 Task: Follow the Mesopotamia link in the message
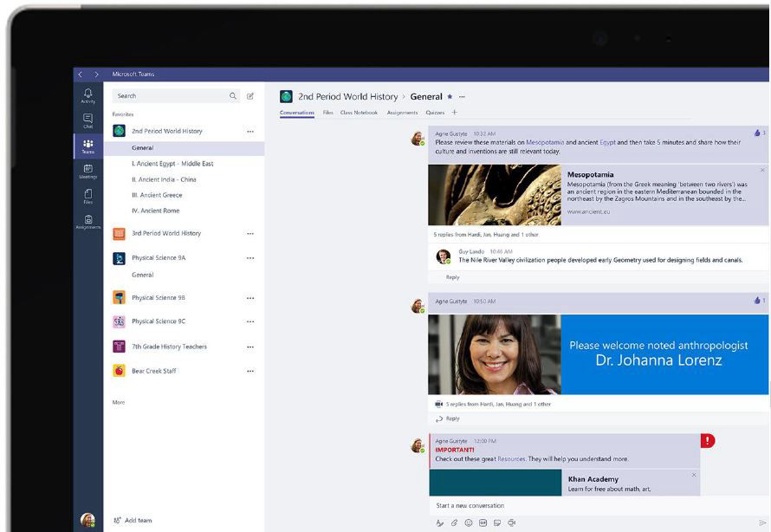click(x=545, y=142)
